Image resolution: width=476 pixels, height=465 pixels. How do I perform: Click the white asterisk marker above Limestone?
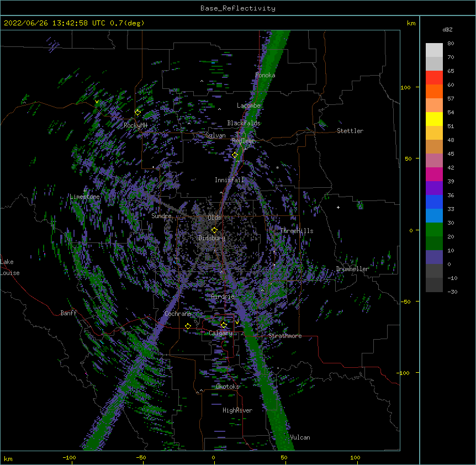coord(85,191)
